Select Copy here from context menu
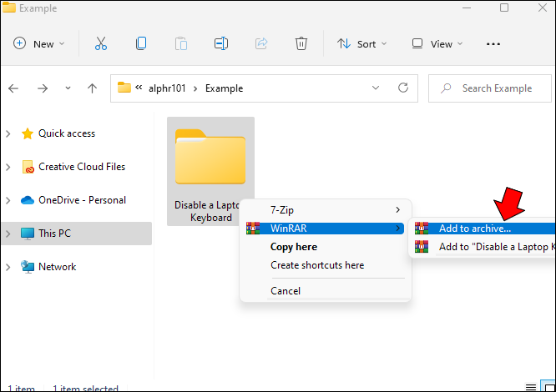 coord(294,247)
